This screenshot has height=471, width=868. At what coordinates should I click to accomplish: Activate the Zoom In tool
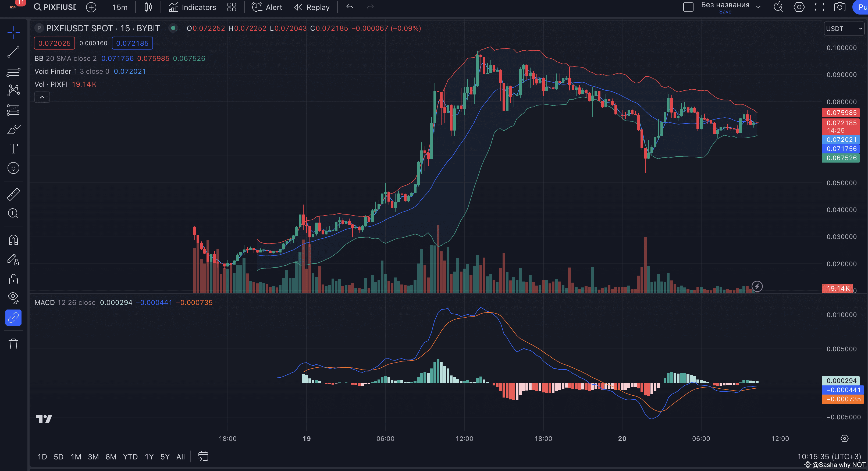click(x=13, y=213)
